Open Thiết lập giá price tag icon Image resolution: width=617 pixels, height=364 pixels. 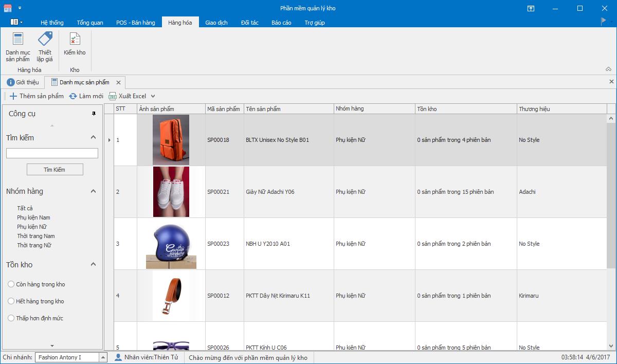pos(45,47)
